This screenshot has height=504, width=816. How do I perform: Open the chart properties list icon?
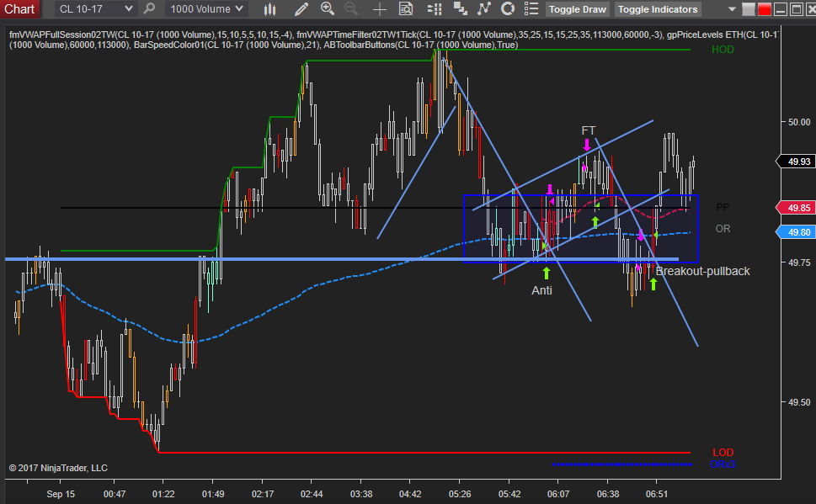point(531,9)
